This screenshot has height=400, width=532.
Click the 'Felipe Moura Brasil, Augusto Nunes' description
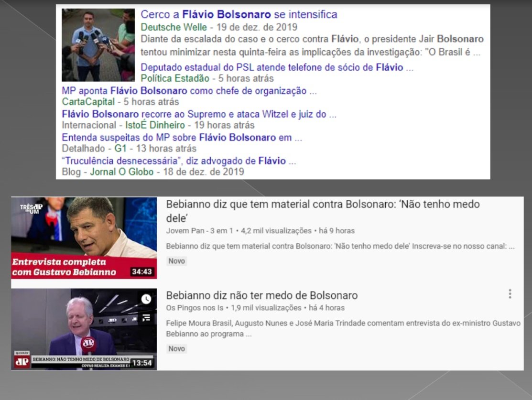pos(343,328)
